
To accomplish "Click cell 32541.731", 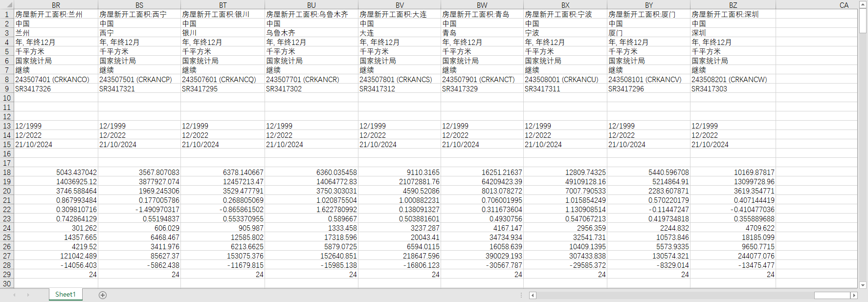I will pos(565,237).
